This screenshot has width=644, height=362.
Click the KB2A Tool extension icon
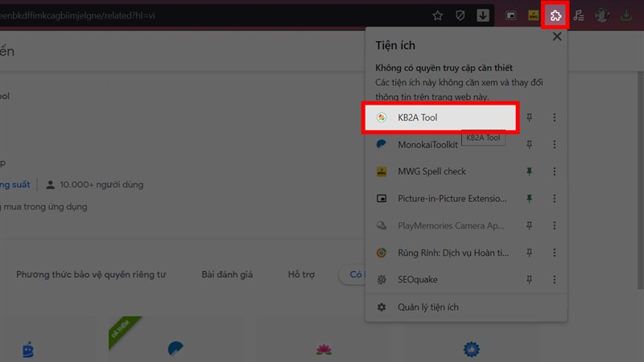pos(382,117)
